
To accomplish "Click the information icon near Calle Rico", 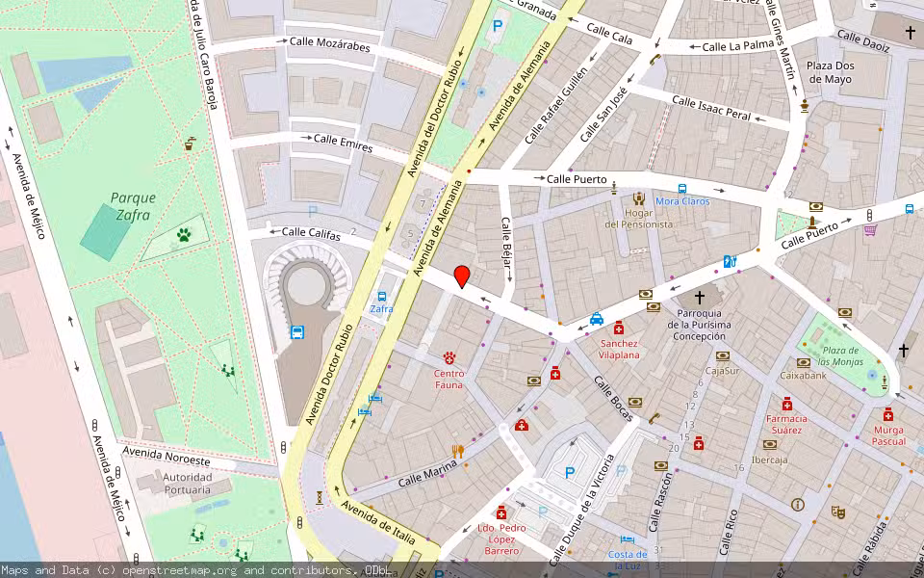I will coord(798,505).
